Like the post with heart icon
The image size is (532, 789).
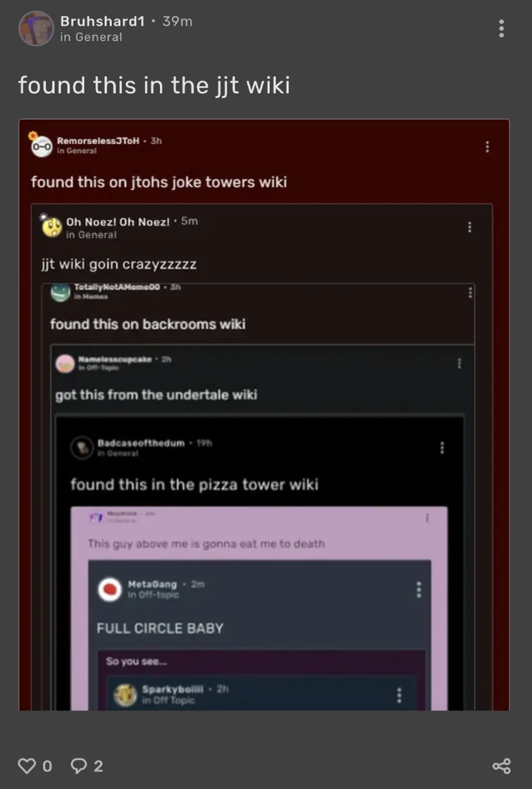coord(27,765)
